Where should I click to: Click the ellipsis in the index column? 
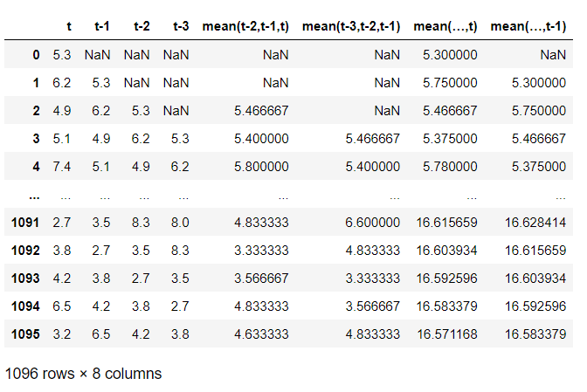(x=32, y=196)
